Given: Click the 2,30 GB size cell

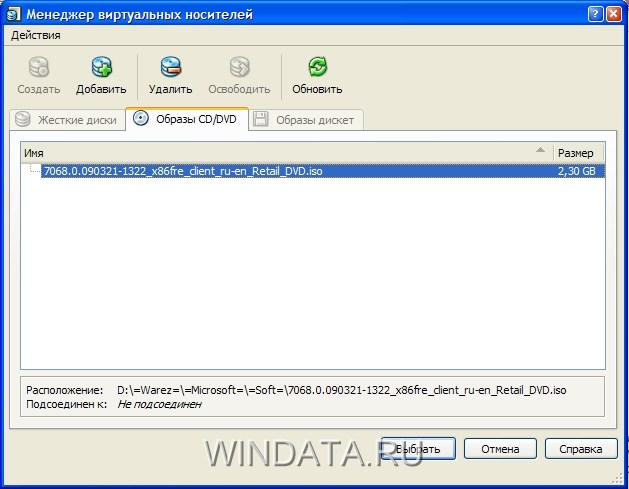Looking at the screenshot, I should (x=576, y=171).
